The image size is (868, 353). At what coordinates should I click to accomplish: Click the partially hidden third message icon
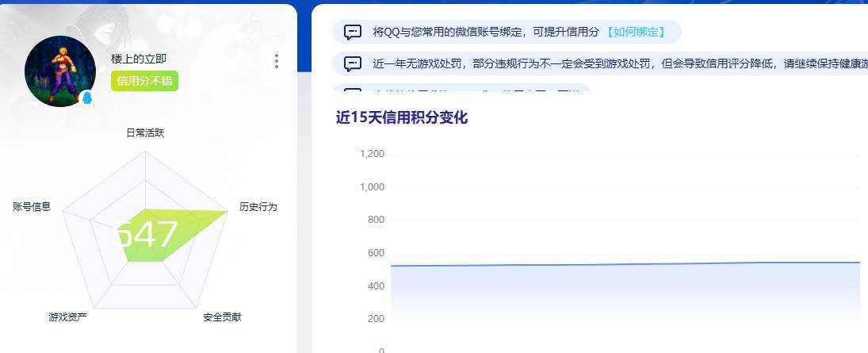[x=353, y=89]
